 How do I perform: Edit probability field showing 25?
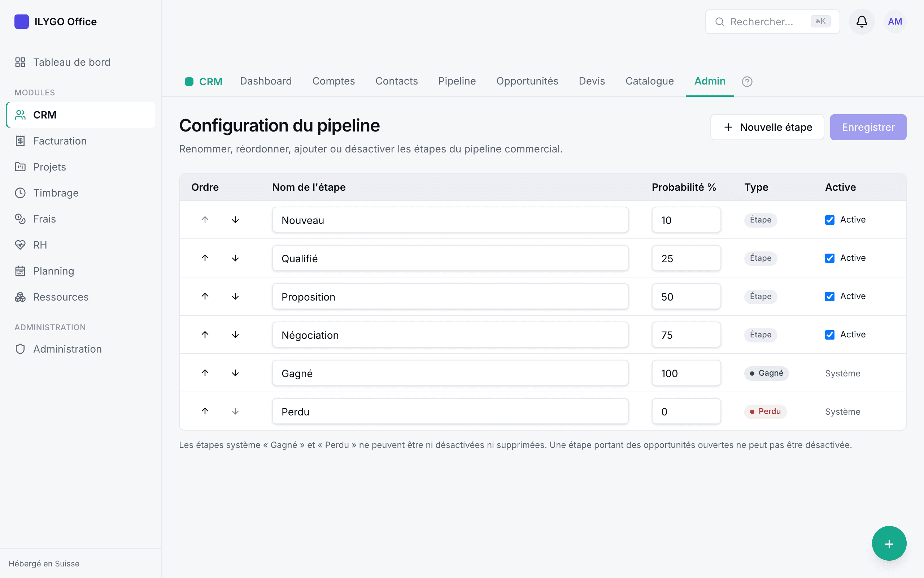click(686, 258)
